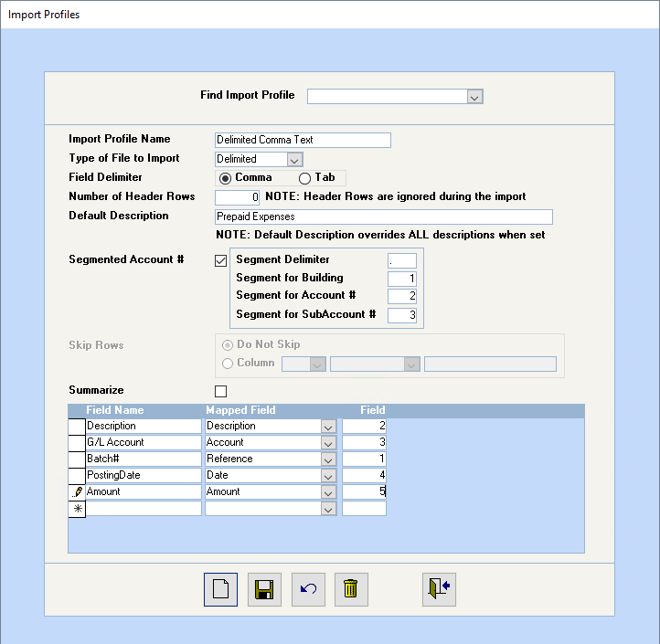Click the Field Name cell 'Amount'
The height and width of the screenshot is (644, 660).
[x=144, y=491]
